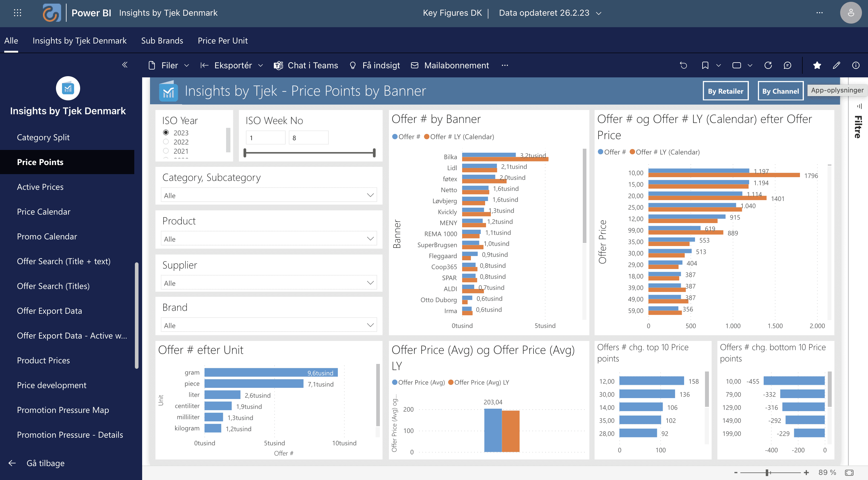This screenshot has width=868, height=480.
Task: Open the comments speech bubble icon
Action: 787,65
